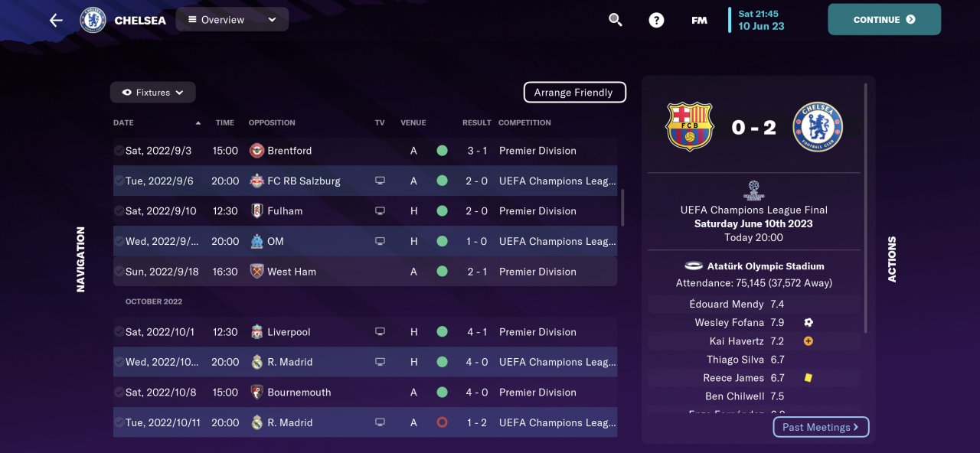Open the help question mark icon
The width and height of the screenshot is (980, 453).
coord(656,20)
